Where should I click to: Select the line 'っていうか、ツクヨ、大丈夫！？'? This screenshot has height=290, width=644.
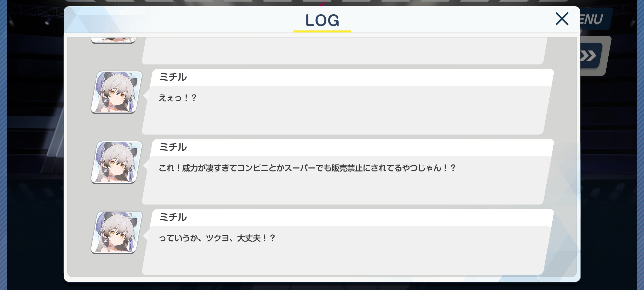[217, 238]
